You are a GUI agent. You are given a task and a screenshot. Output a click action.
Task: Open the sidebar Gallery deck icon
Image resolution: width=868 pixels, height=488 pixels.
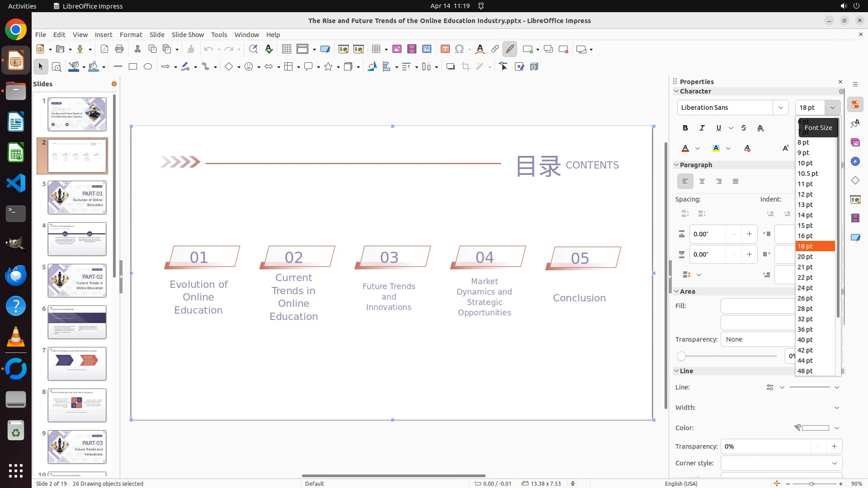[855, 142]
